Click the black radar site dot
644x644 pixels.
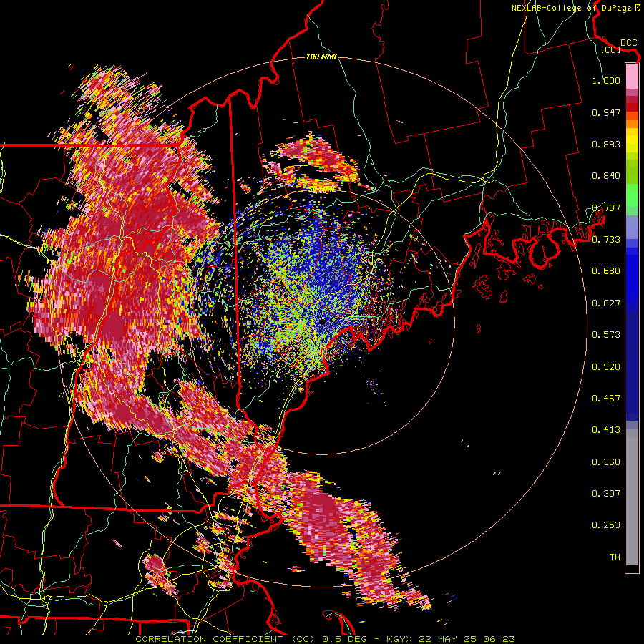(322, 322)
